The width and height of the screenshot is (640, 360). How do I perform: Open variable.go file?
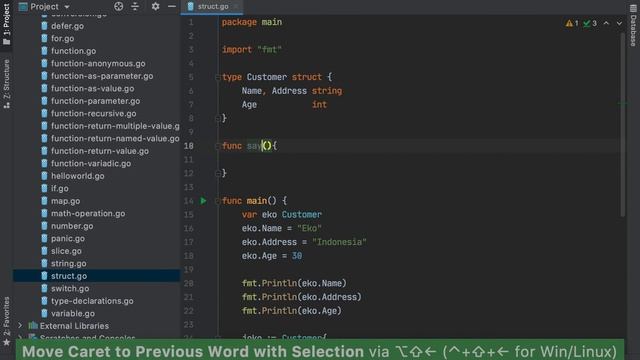pos(73,313)
